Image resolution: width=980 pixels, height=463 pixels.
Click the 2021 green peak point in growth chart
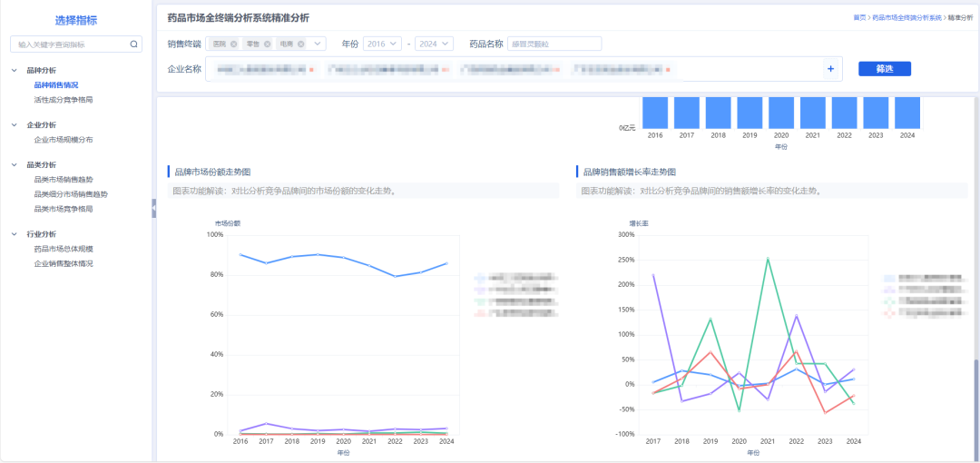(767, 259)
